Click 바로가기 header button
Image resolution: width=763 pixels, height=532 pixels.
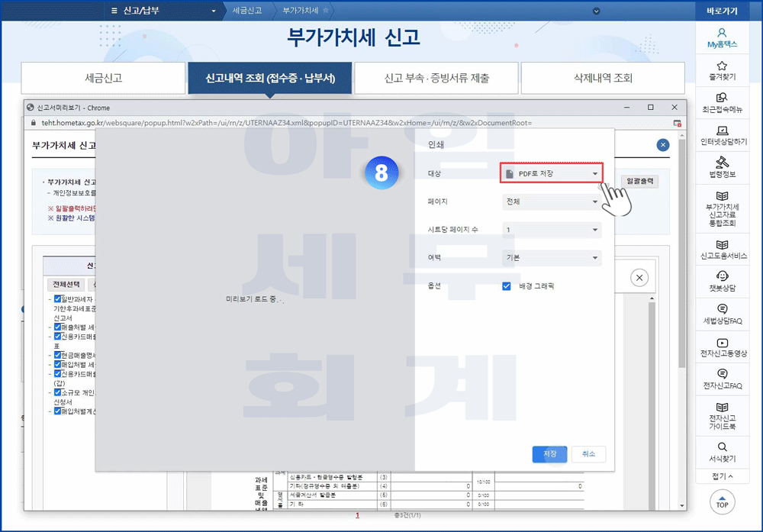[722, 11]
